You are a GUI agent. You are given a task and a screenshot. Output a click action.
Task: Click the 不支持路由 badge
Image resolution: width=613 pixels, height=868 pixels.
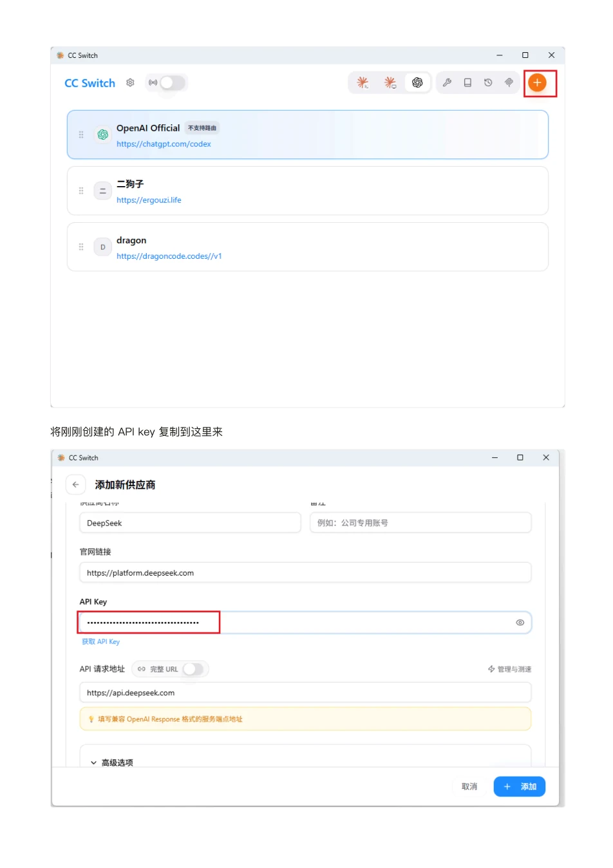tap(202, 128)
